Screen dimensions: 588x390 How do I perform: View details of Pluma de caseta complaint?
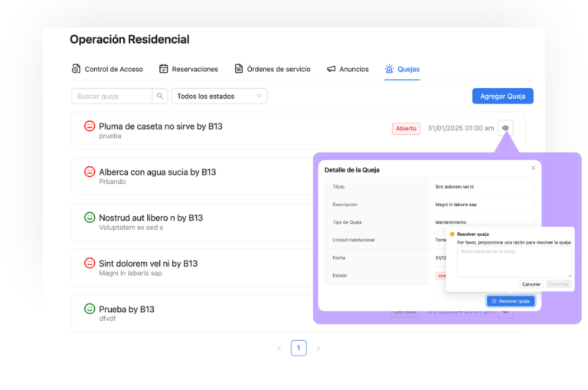pos(505,128)
